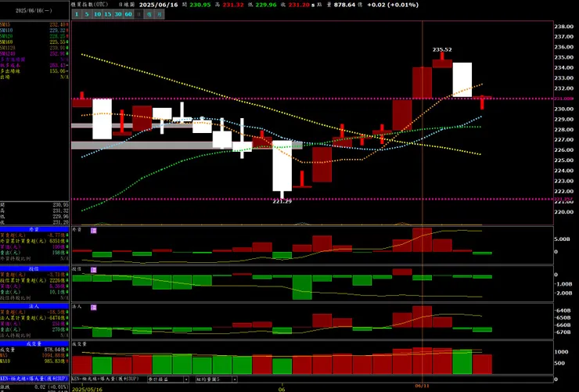
Task: Click the volume 878.64 in header
Action: (x=344, y=5)
